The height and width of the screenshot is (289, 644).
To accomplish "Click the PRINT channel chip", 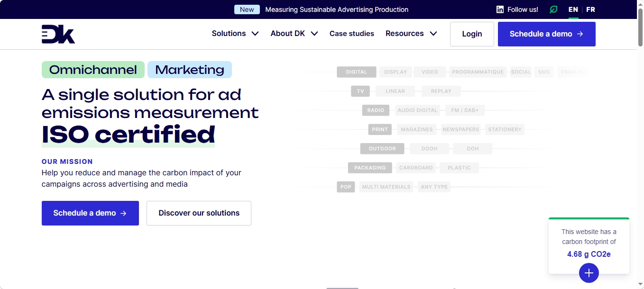I will [380, 129].
